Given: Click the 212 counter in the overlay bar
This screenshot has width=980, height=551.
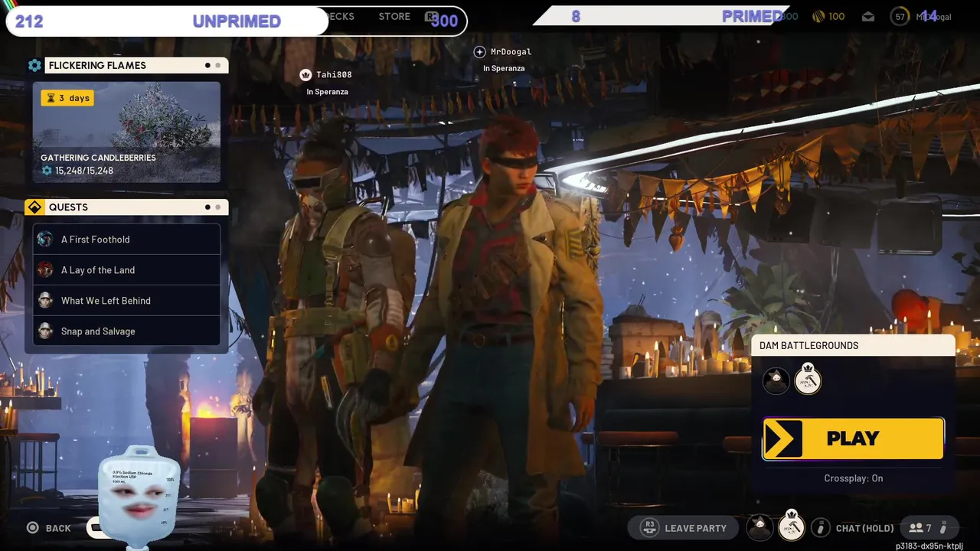Looking at the screenshot, I should (x=29, y=21).
